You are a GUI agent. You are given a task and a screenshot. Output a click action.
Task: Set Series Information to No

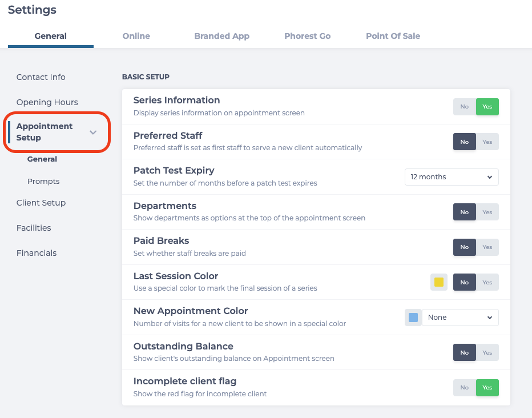(x=465, y=107)
